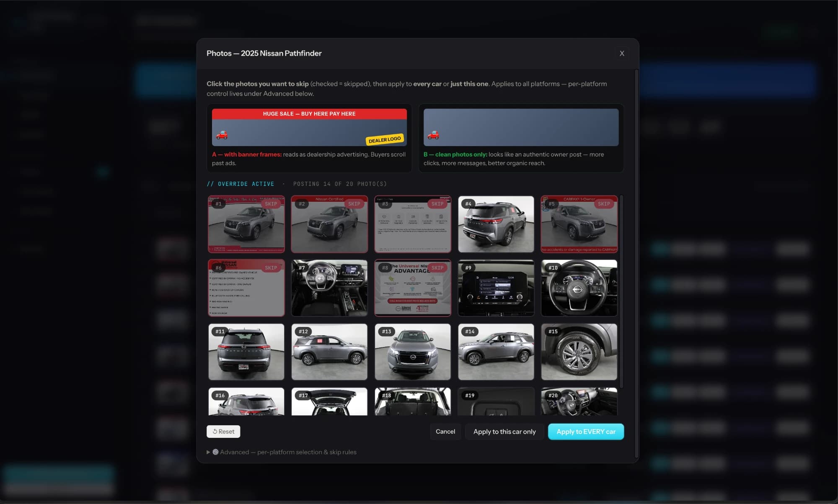Click the red car icon in example A
This screenshot has width=838, height=504.
(x=222, y=135)
